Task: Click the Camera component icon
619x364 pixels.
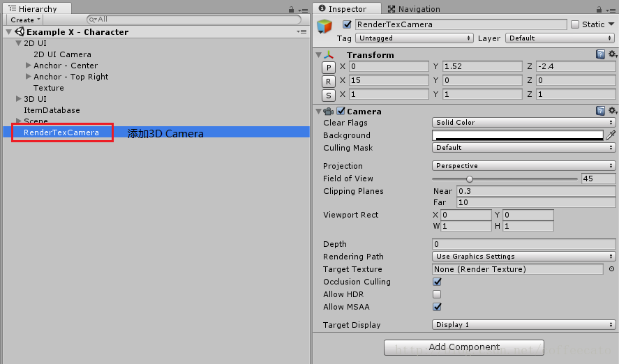Action: (x=329, y=111)
